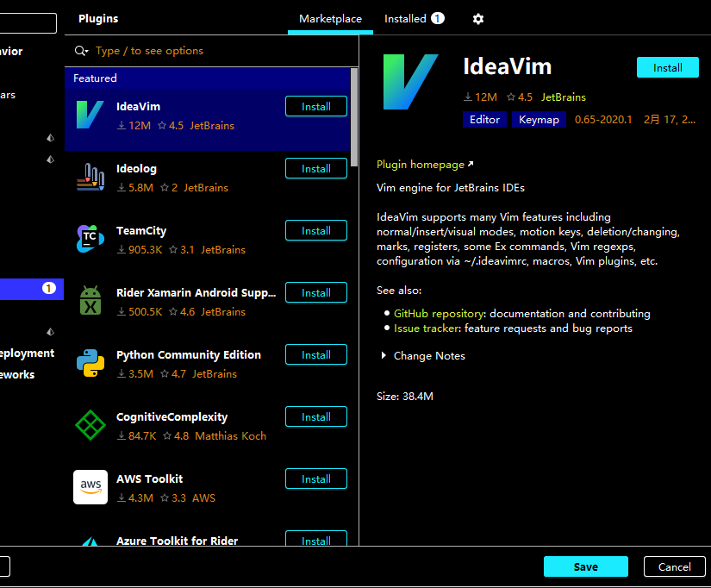Cancel the settings dialog
The width and height of the screenshot is (711, 588).
click(x=674, y=566)
